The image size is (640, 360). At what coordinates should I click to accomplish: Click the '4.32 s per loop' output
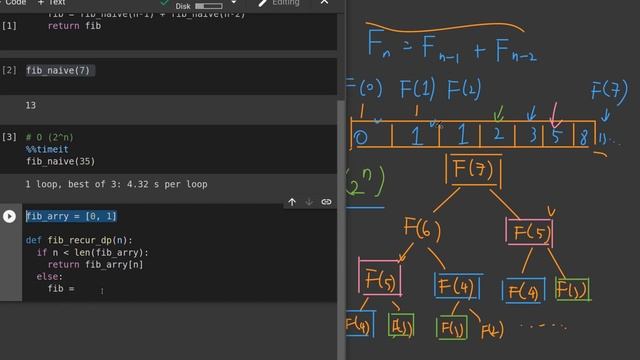click(167, 184)
